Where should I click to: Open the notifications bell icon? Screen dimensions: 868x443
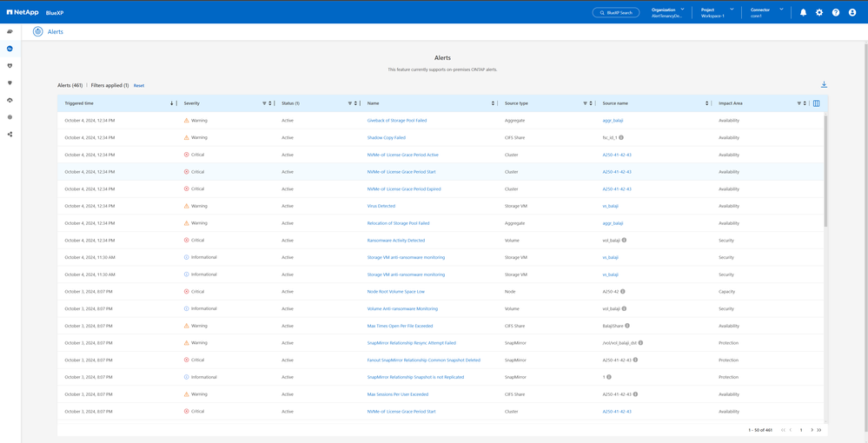(x=803, y=12)
